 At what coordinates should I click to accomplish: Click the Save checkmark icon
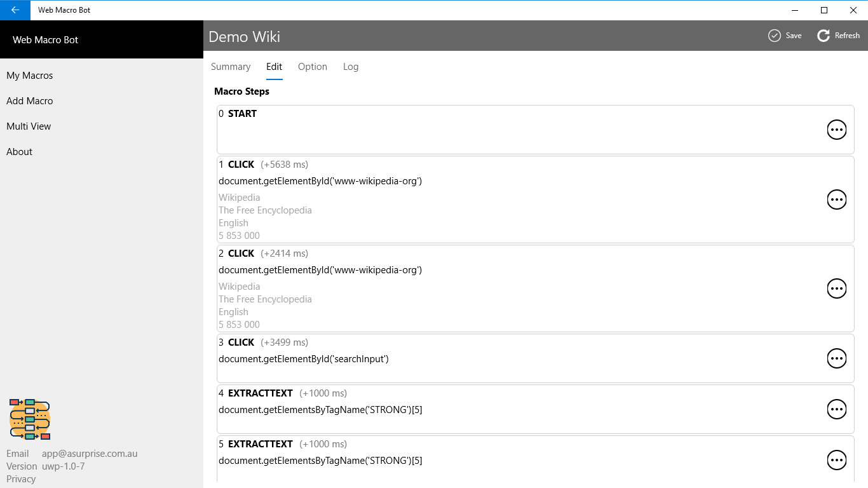(774, 36)
